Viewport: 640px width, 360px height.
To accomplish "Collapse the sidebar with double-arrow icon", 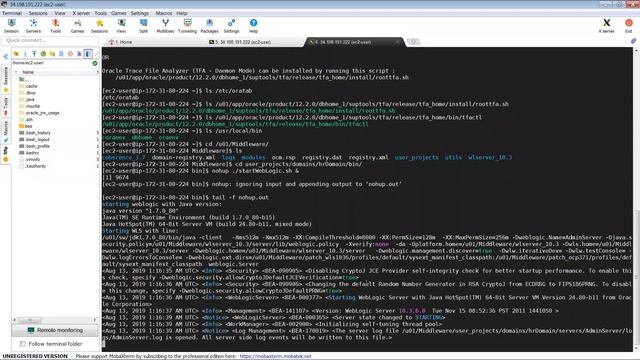I will 6,57.
